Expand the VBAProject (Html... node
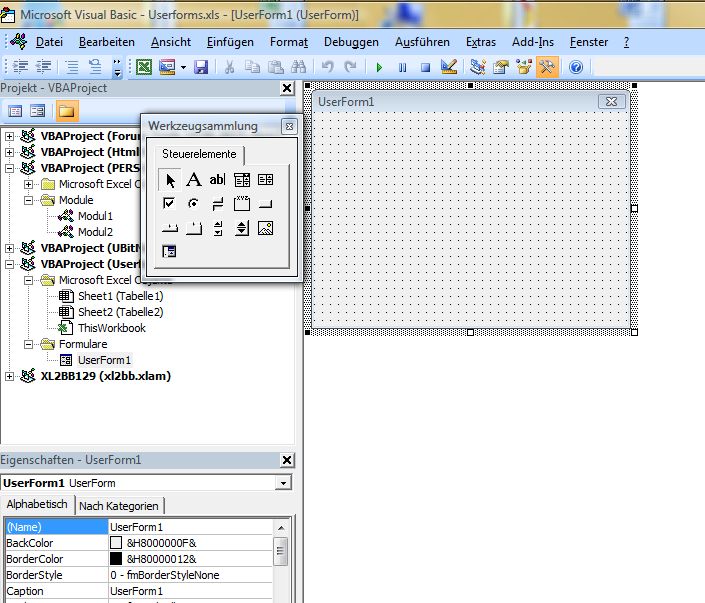This screenshot has height=603, width=705. [x=9, y=152]
